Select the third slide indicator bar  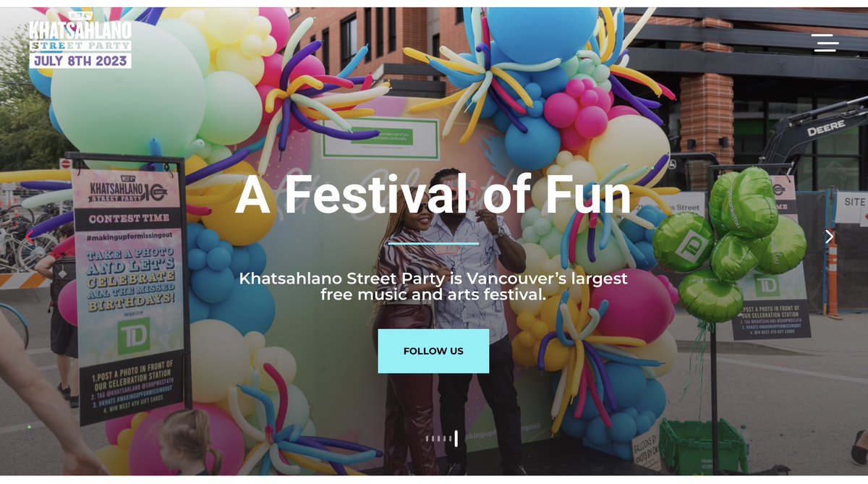pos(438,438)
